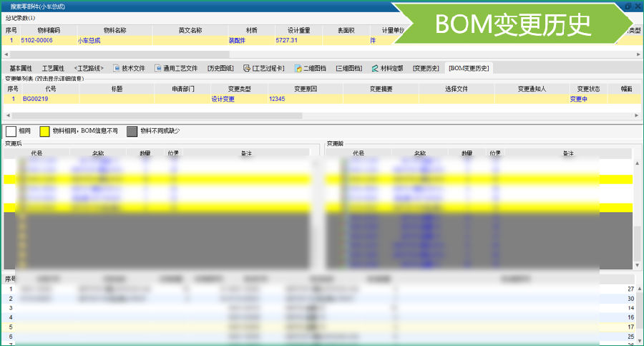Click change list scroll-right arrow

[x=637, y=115]
